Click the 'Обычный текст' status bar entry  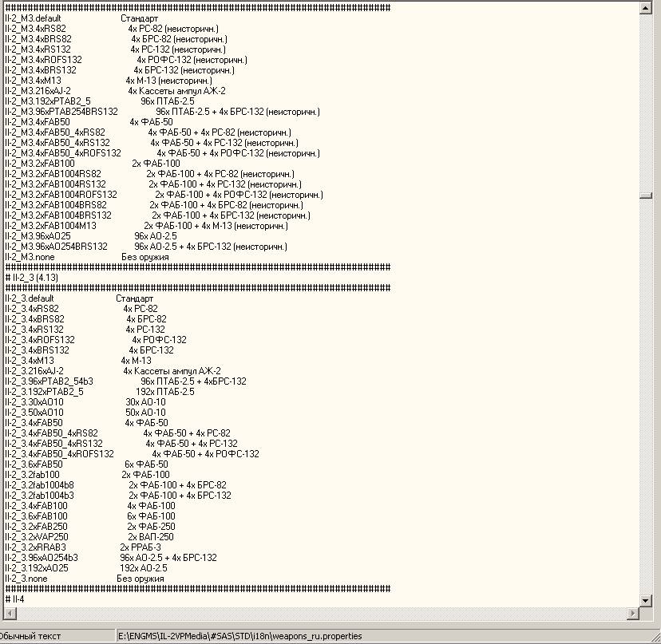pos(30,636)
